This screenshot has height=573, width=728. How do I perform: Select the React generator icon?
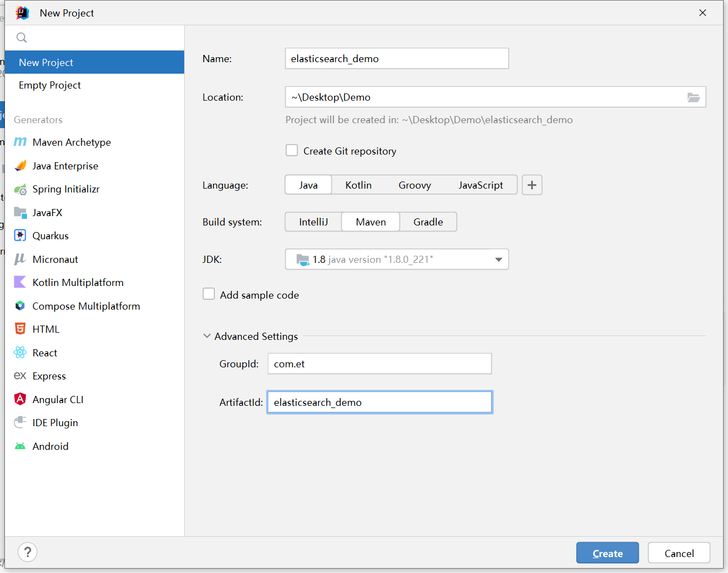[20, 352]
